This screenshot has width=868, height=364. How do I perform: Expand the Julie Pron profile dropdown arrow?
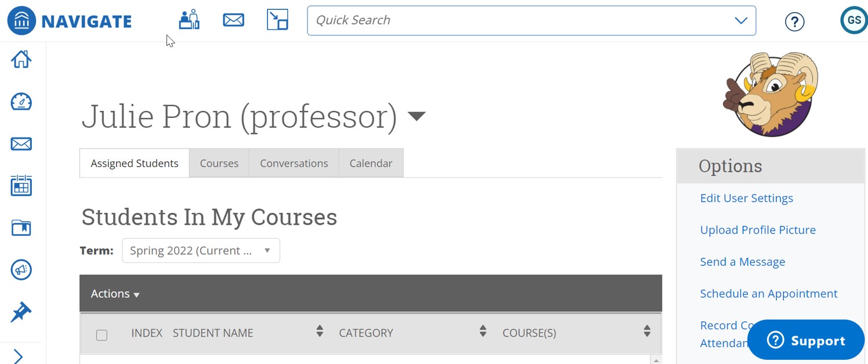(x=417, y=116)
